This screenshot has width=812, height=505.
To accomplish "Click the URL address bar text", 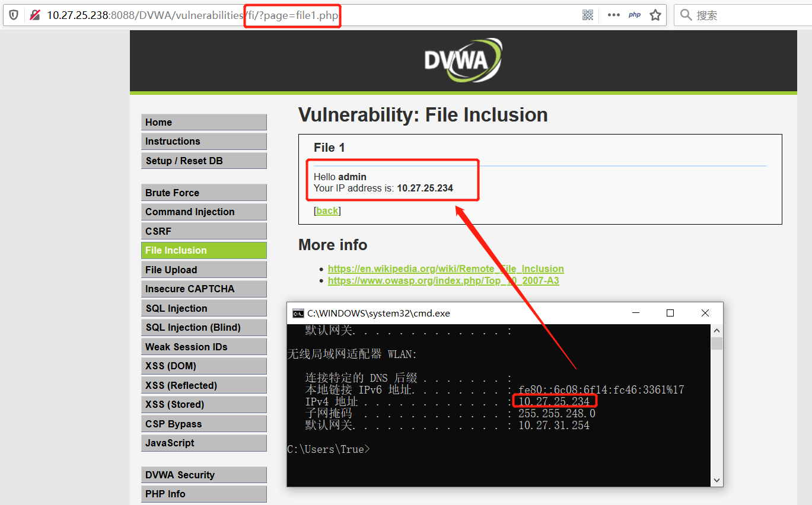I will pyautogui.click(x=193, y=15).
